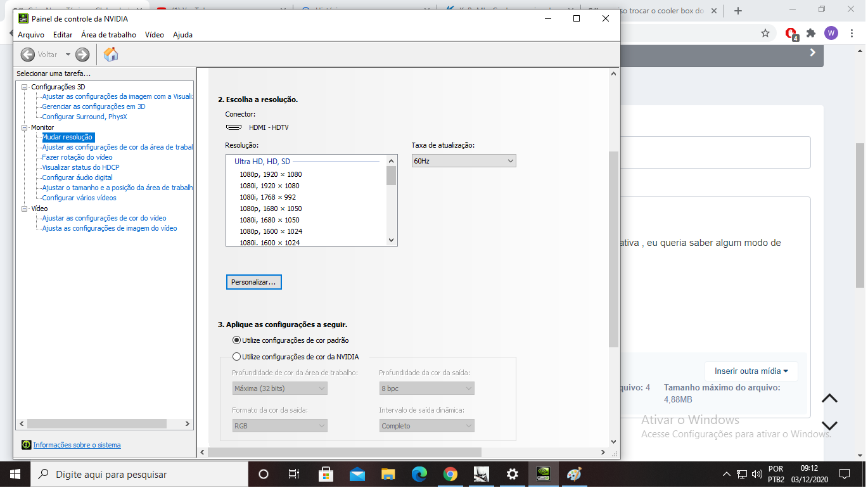Click the Personalizar... button
Image resolution: width=868 pixels, height=488 pixels.
(253, 282)
